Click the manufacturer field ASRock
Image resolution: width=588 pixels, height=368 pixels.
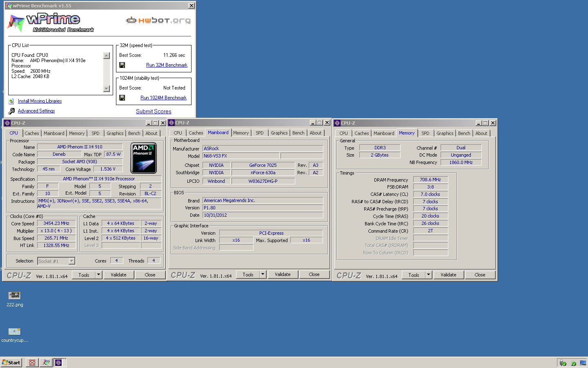tap(263, 148)
